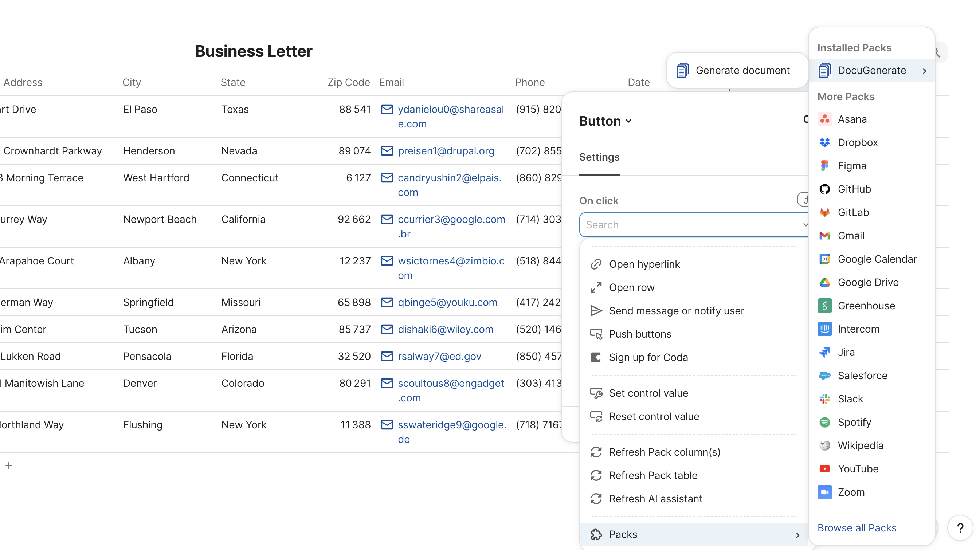The image size is (980, 550).
Task: Select the Jira pack icon
Action: point(825,352)
